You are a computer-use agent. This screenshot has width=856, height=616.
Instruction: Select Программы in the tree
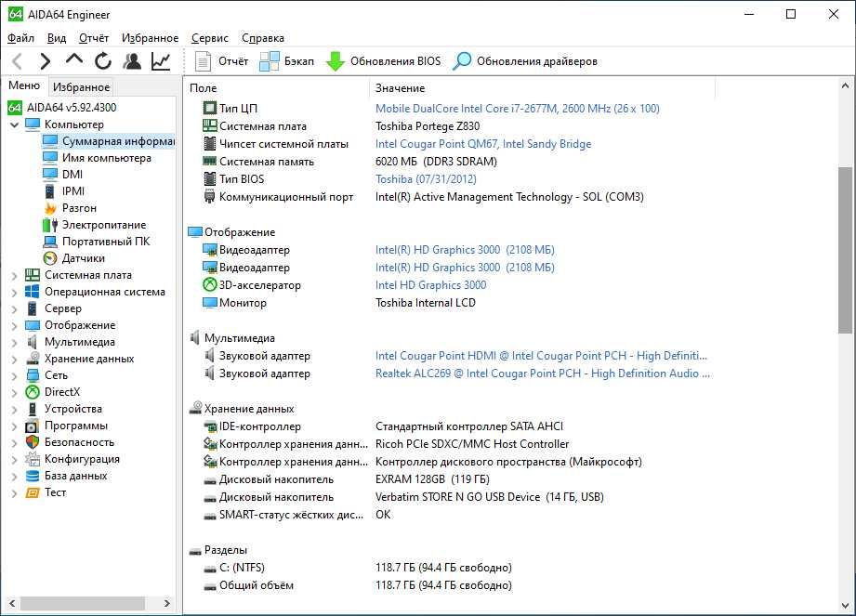76,426
